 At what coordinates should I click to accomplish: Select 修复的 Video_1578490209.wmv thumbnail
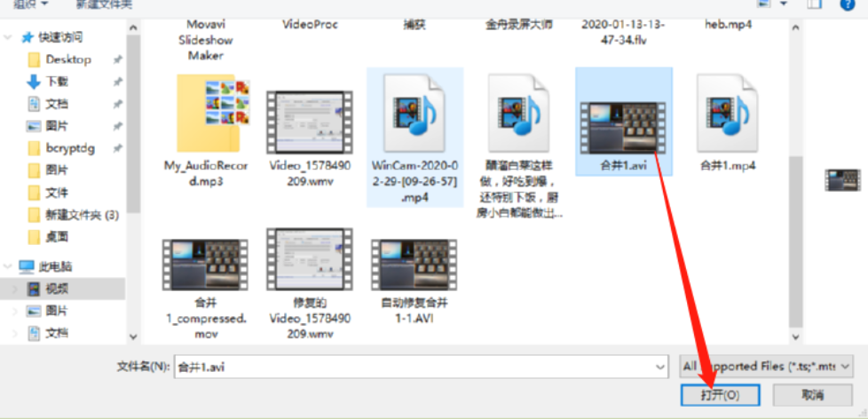310,258
